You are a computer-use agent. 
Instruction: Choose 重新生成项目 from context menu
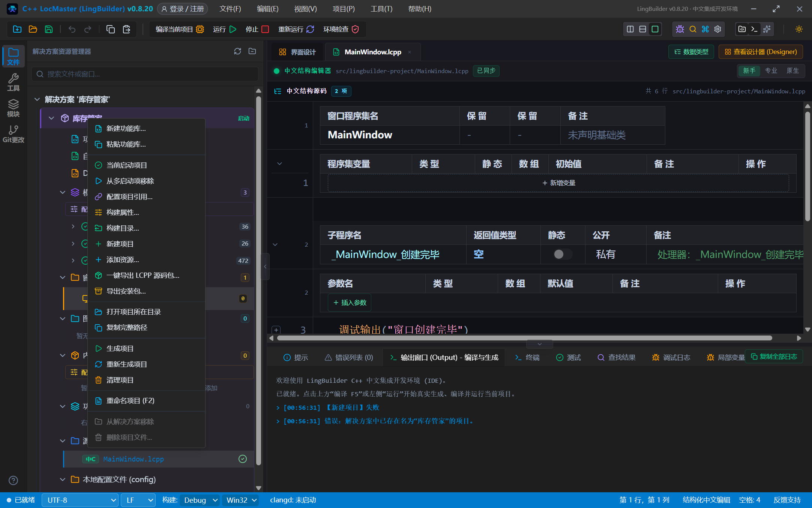146,364
